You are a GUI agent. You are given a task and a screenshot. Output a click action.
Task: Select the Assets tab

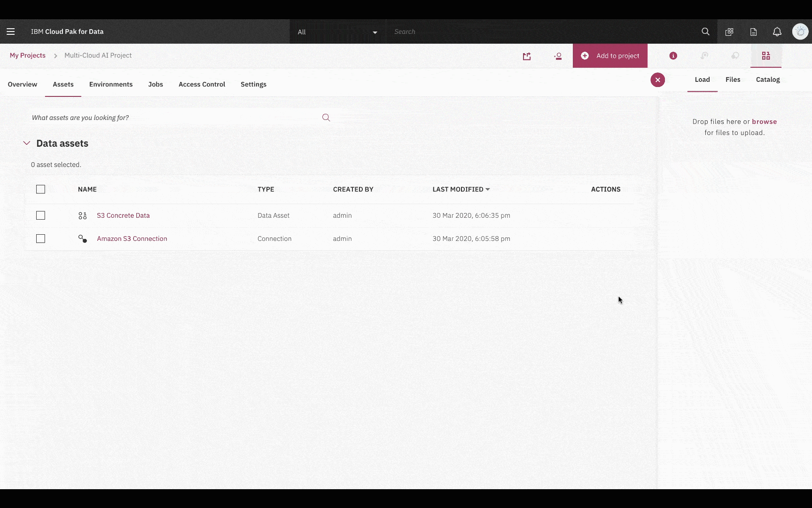[63, 84]
